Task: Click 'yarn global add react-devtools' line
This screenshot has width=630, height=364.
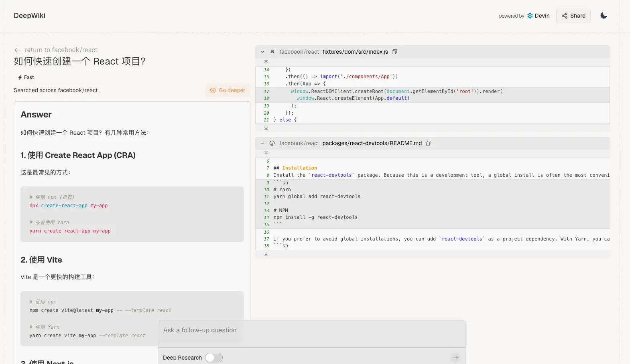Action: [x=317, y=196]
